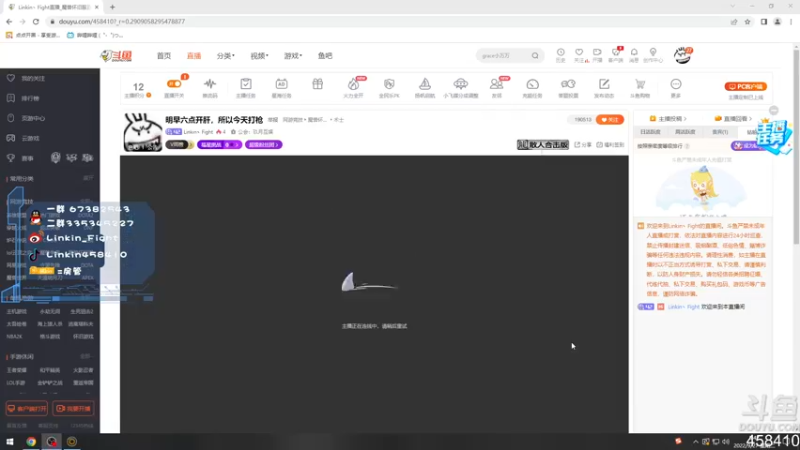Image resolution: width=800 pixels, height=450 pixels.
Task: Open 鱼吧 in top navigation
Action: click(325, 56)
